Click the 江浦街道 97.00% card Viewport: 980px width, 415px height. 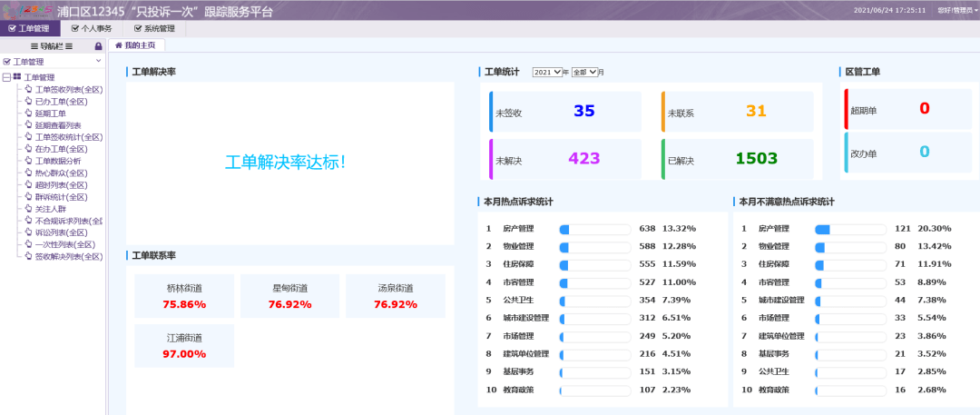184,345
